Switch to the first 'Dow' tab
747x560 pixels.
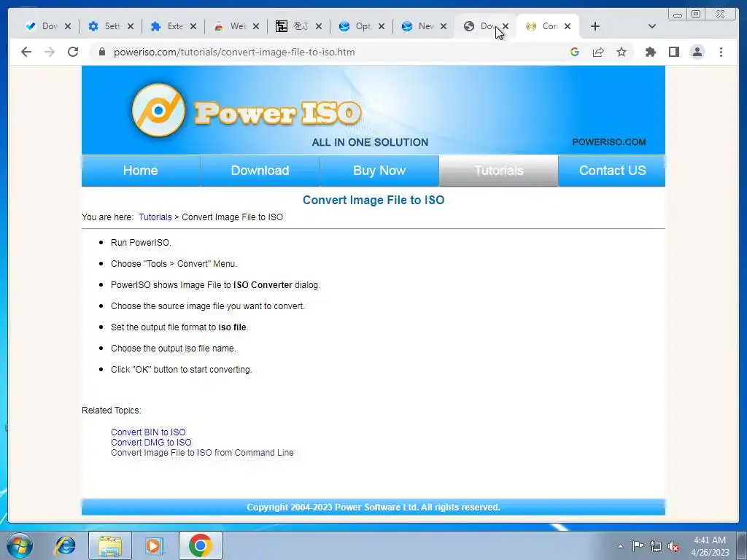pos(42,26)
